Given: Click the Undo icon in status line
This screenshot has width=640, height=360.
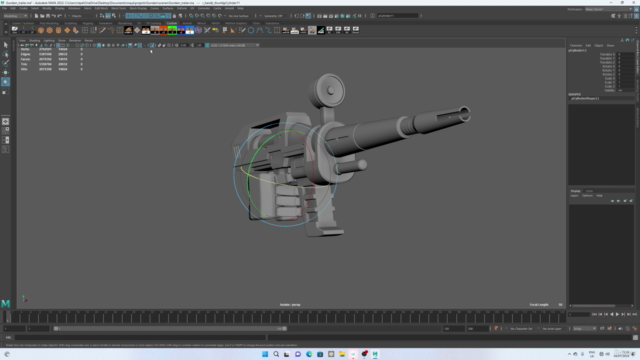Looking at the screenshot, I should coord(53,16).
